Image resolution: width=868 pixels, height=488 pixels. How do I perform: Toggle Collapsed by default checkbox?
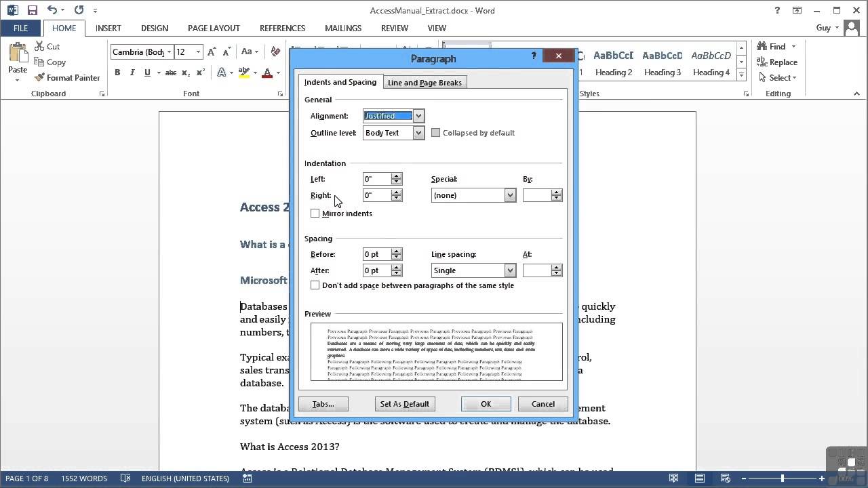point(435,133)
